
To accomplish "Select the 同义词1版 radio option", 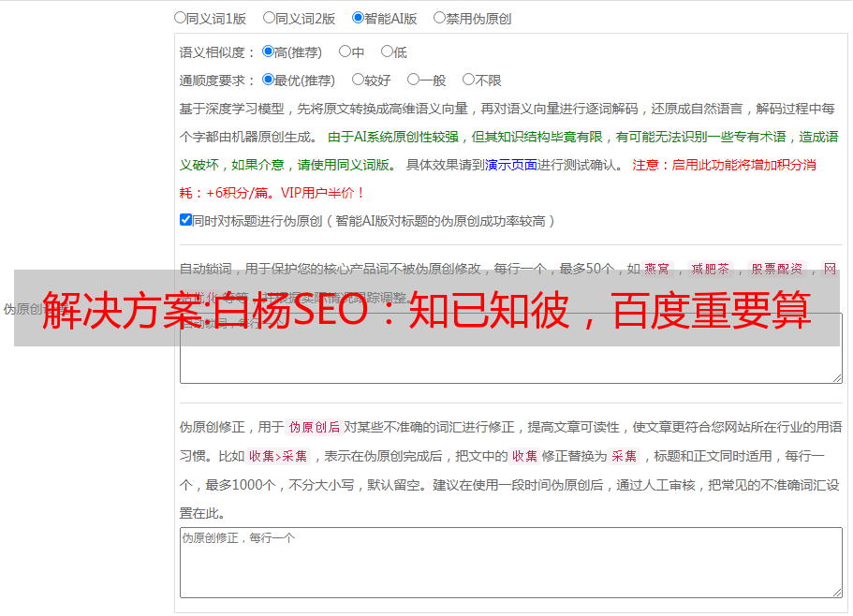I will pos(180,18).
